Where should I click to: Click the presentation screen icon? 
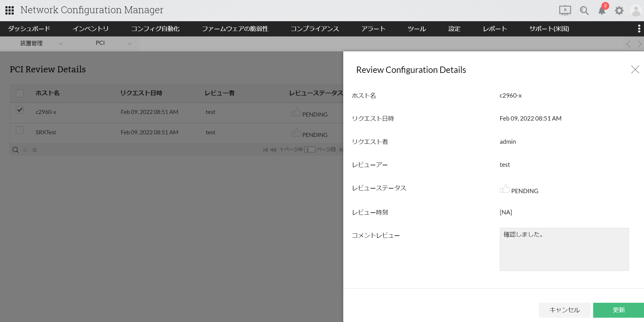[565, 10]
